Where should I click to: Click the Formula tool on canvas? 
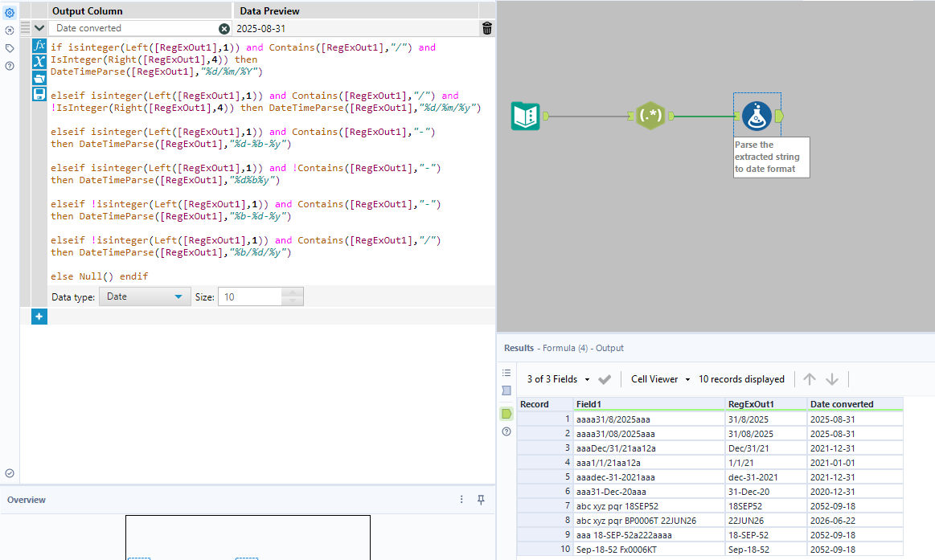[757, 116]
